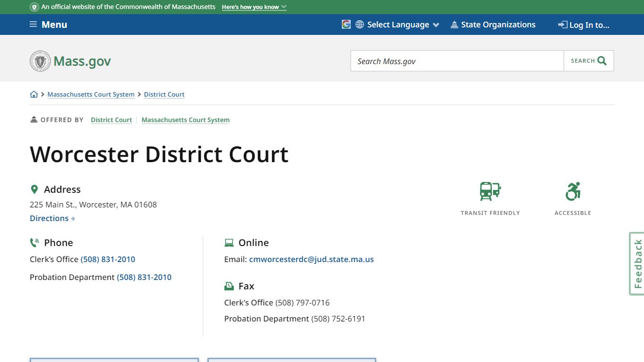Open District Court breadcrumb link
Image resolution: width=644 pixels, height=362 pixels.
coord(164,94)
